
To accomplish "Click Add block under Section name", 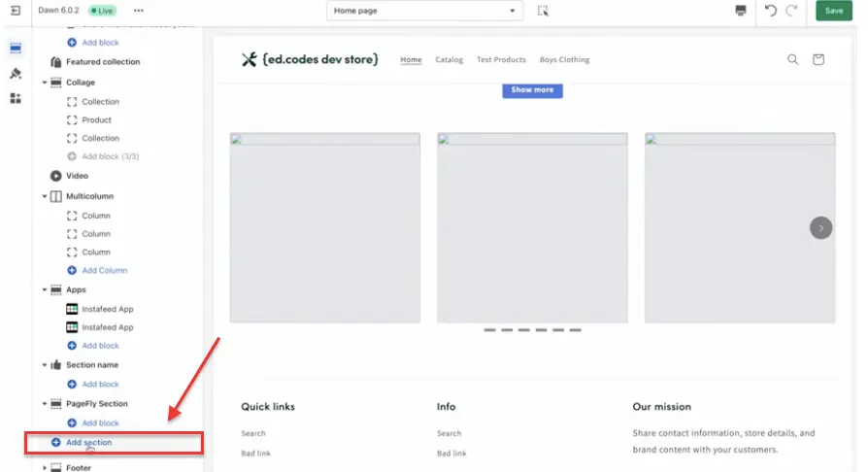I will (100, 384).
